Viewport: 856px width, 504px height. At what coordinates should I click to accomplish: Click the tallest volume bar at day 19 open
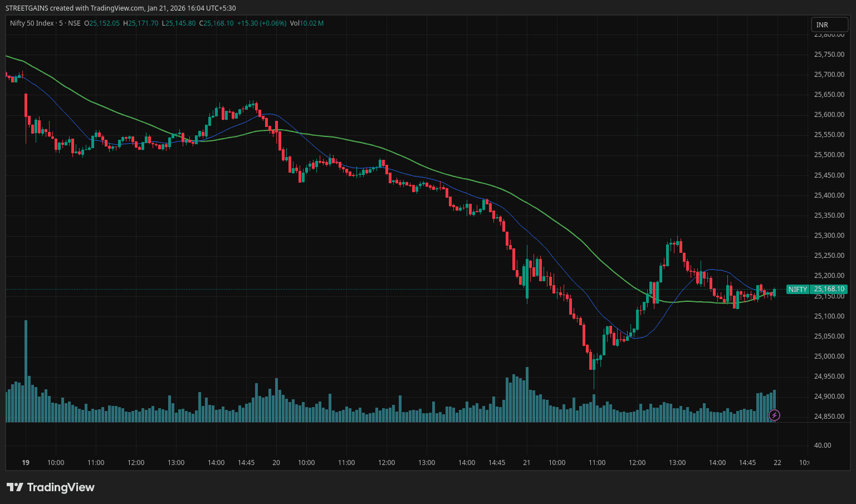[26, 370]
